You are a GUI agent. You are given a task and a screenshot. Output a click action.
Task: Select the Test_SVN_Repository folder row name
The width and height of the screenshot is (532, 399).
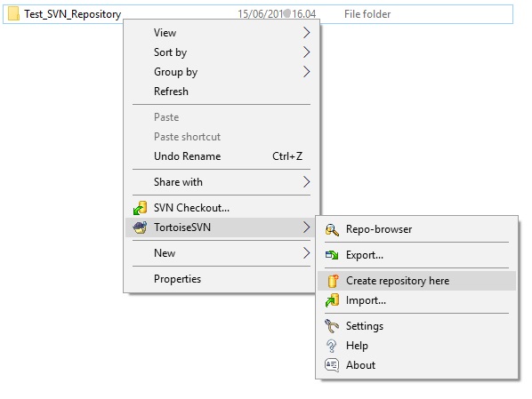click(x=73, y=14)
